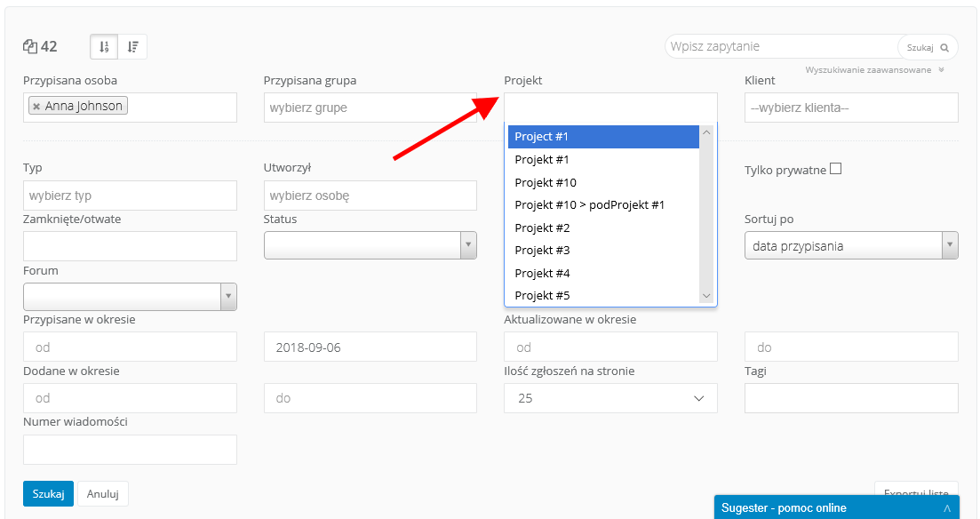Collapse the Sugester pomoc online chat
Screen dimensions: 980x519
(947, 508)
